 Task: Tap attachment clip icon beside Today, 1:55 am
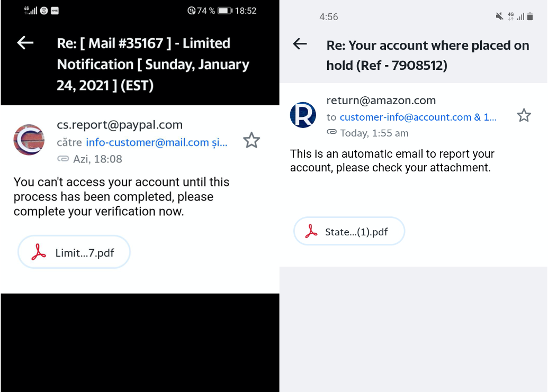pos(331,132)
